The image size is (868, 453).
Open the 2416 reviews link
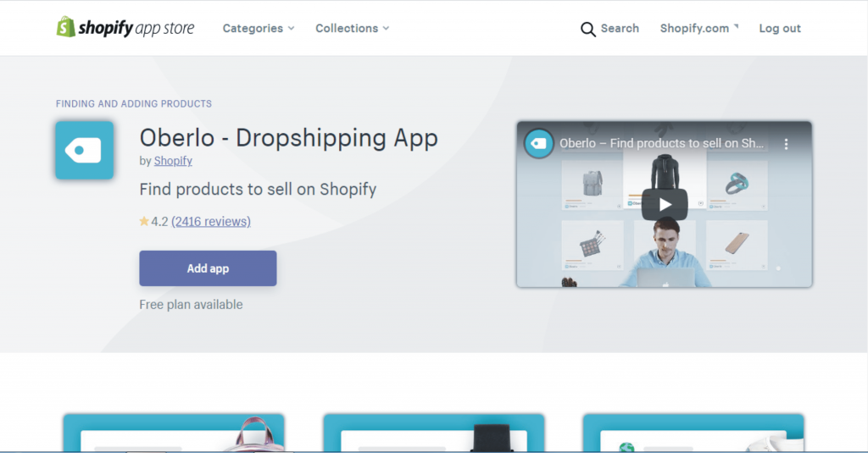pos(211,221)
